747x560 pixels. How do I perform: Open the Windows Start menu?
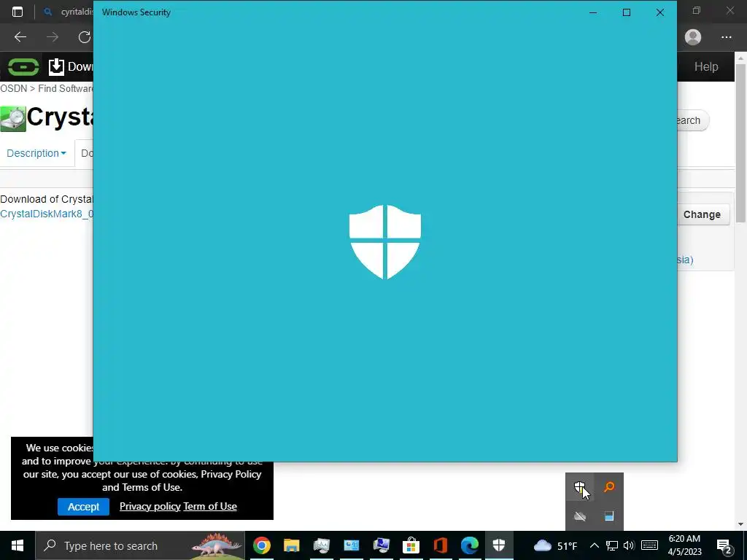pos(18,545)
